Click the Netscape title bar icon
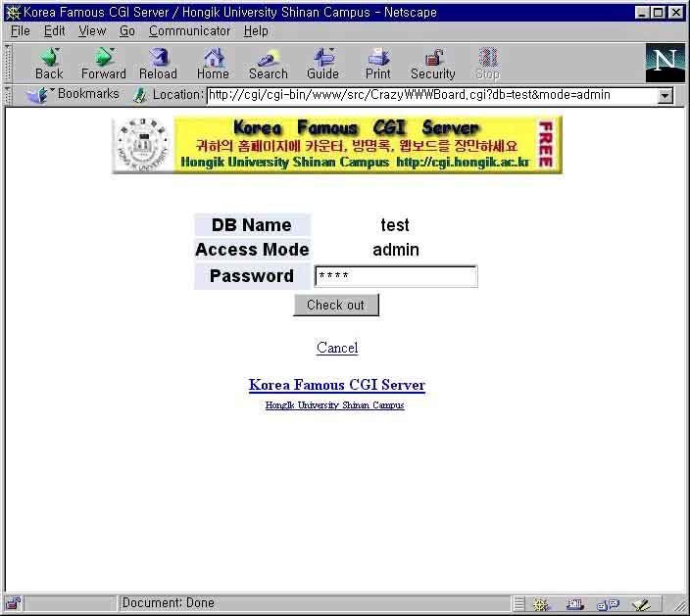690x616 pixels. tap(13, 13)
